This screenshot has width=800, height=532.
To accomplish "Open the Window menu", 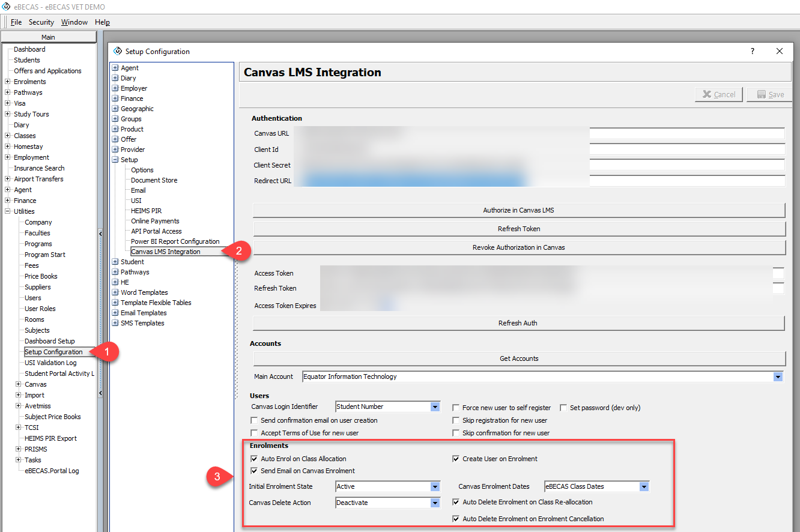I will pyautogui.click(x=74, y=22).
